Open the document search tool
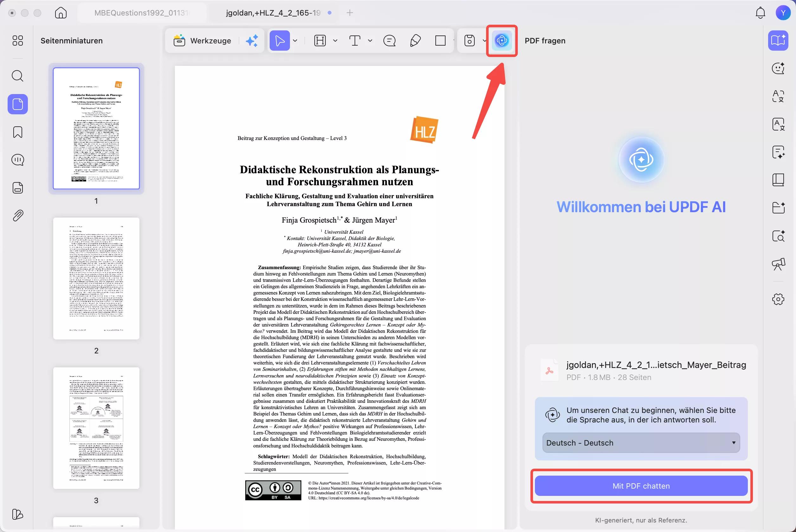796x532 pixels. [18, 76]
